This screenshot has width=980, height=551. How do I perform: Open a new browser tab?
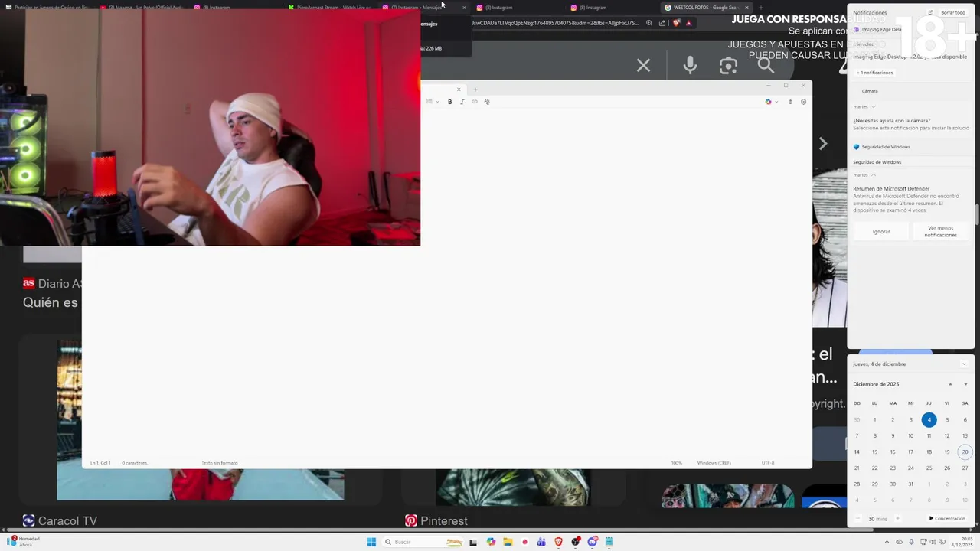pyautogui.click(x=760, y=8)
